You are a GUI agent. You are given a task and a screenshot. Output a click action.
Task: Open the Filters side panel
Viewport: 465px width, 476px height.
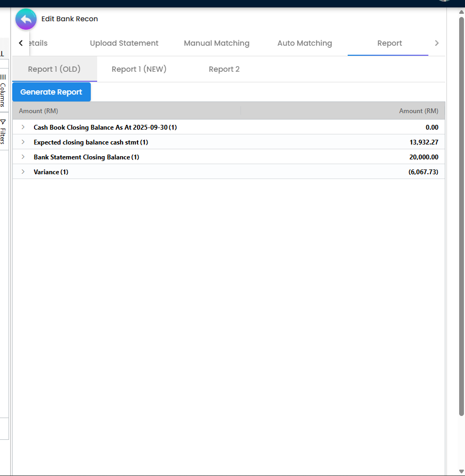pos(3,131)
